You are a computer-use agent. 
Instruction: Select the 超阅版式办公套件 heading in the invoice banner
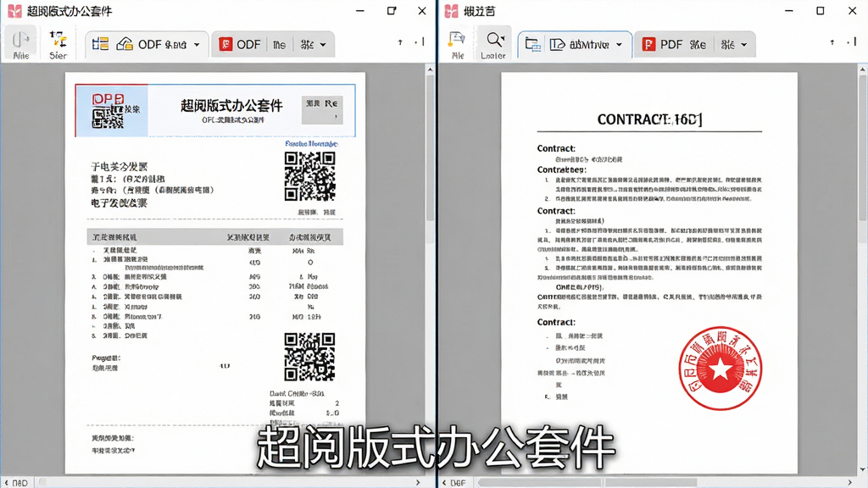tap(231, 105)
